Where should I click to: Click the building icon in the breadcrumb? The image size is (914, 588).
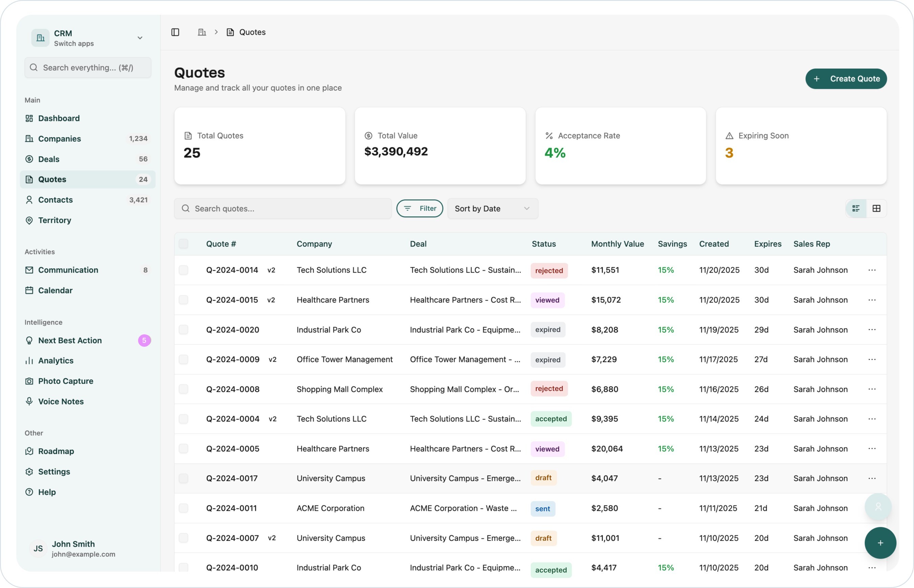[202, 32]
